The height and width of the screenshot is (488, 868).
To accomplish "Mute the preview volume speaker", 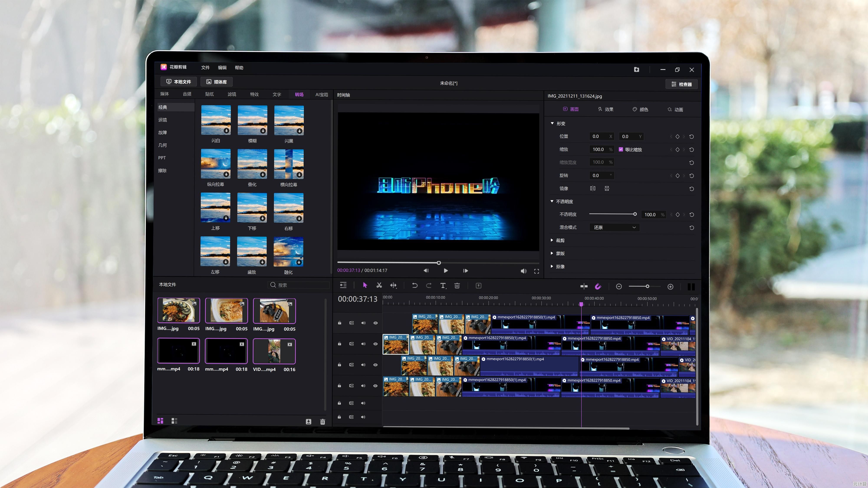I will point(523,271).
